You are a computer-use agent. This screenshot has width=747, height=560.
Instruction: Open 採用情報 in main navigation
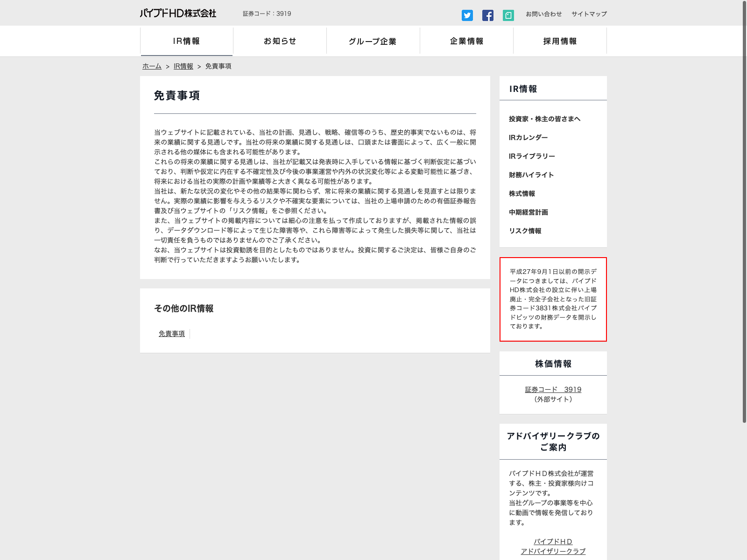560,41
